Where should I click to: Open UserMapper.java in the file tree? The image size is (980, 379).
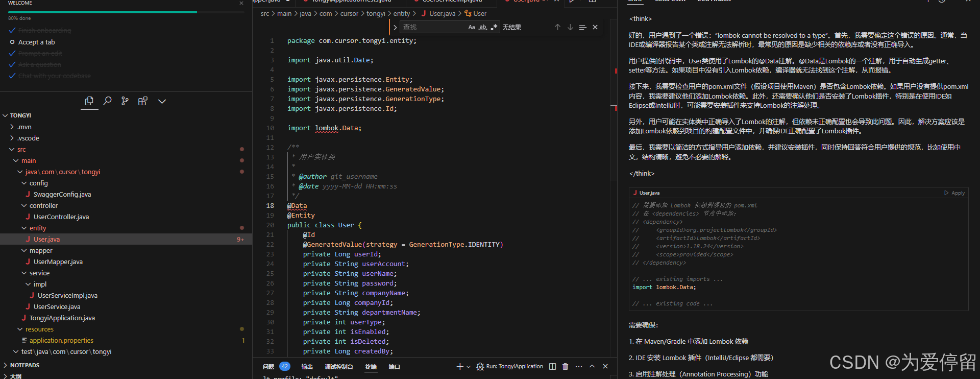click(58, 262)
